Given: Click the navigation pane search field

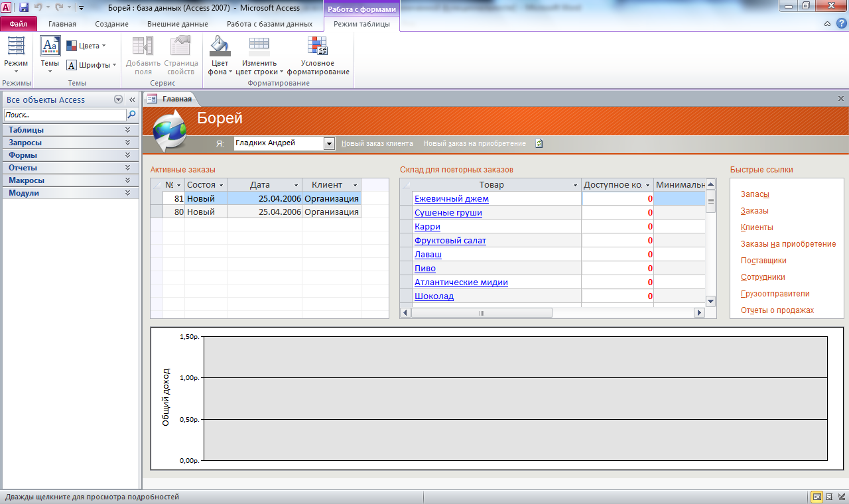Looking at the screenshot, I should tap(64, 115).
